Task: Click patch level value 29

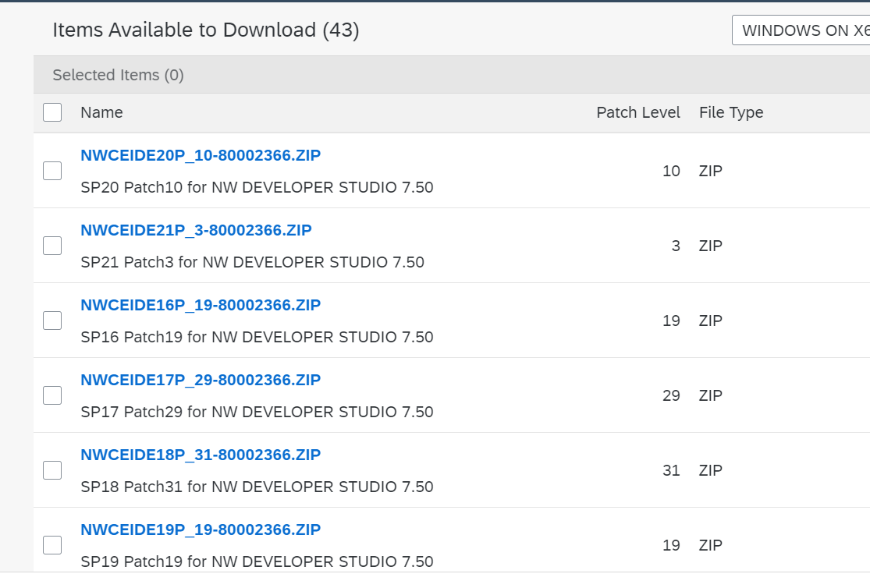Action: click(x=671, y=395)
